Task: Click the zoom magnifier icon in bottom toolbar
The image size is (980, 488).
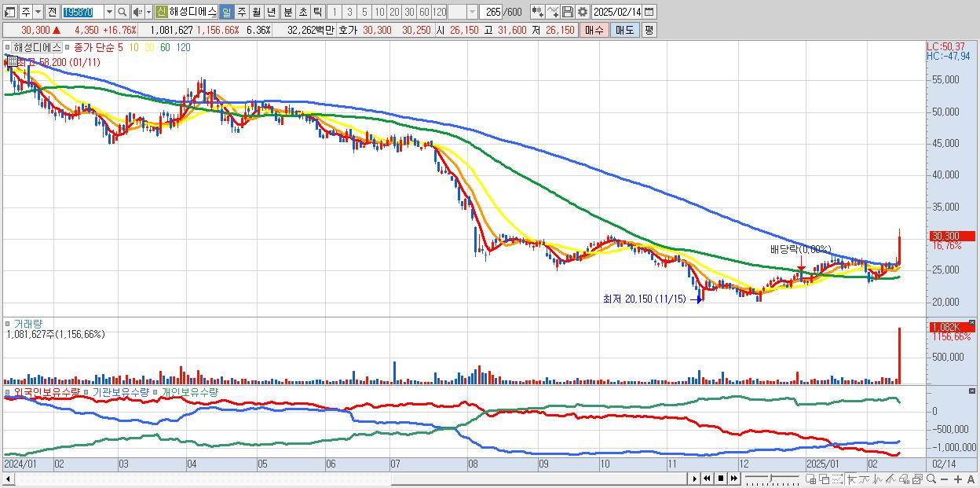Action: coord(931,479)
